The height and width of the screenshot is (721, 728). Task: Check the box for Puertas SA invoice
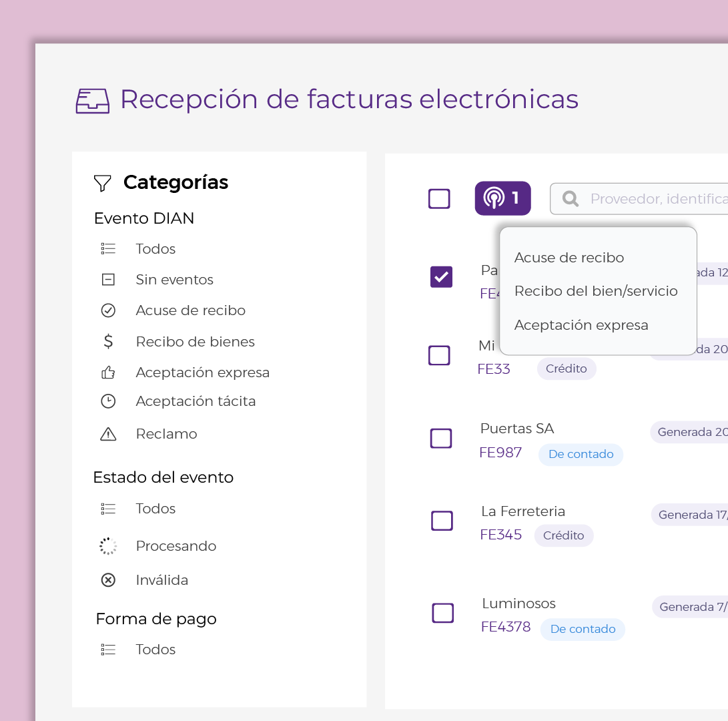[x=441, y=438]
